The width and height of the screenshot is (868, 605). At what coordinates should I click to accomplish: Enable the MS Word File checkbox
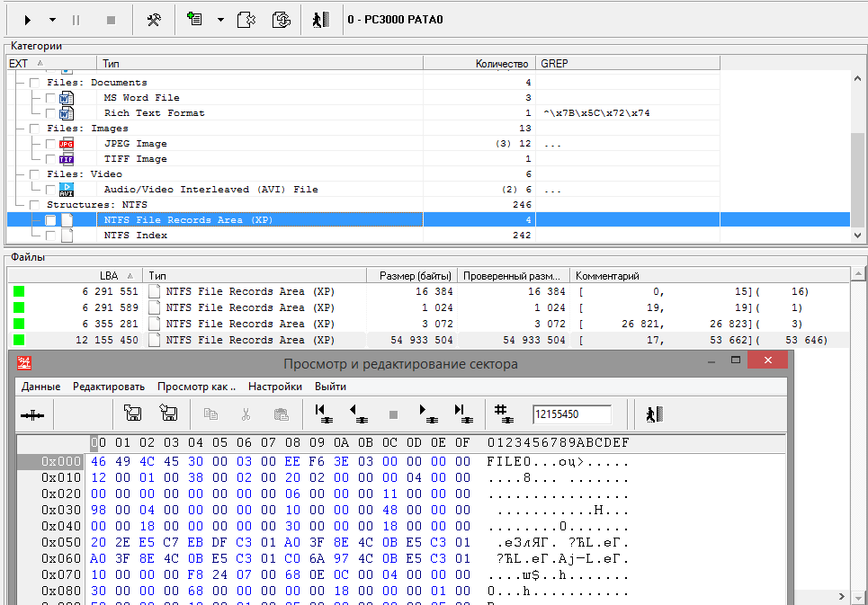point(51,98)
